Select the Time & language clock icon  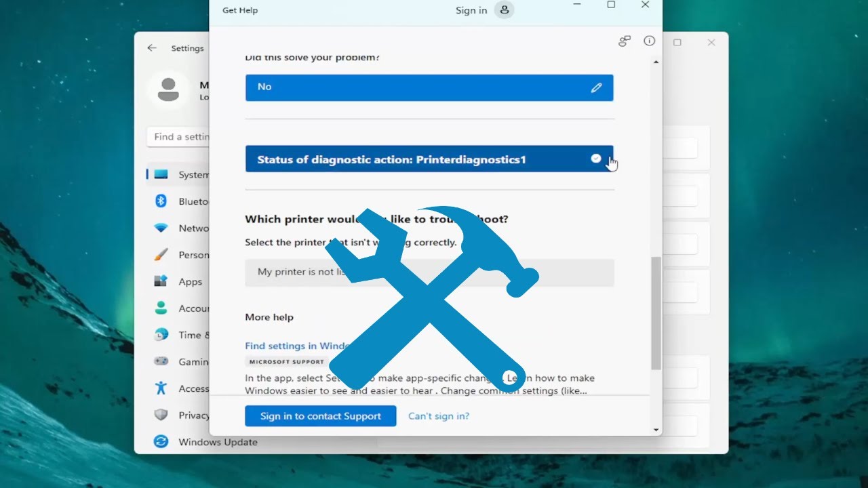point(161,335)
